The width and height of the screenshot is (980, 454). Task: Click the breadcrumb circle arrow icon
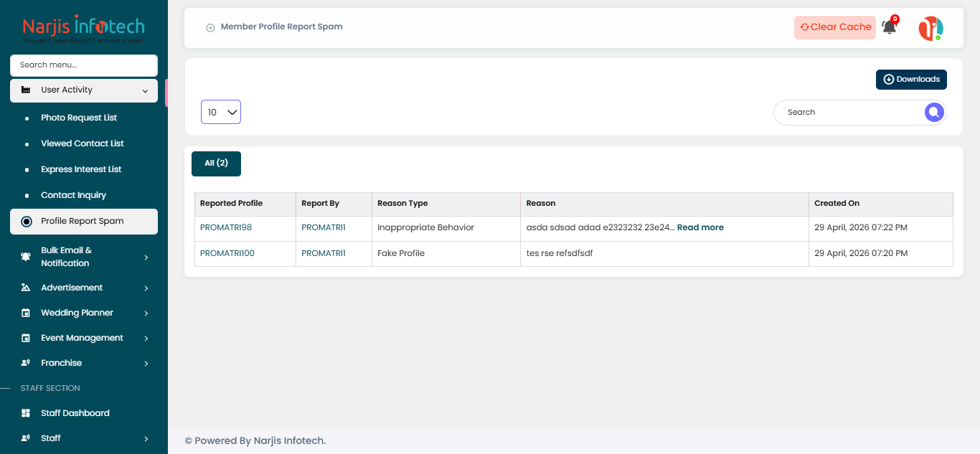(x=210, y=27)
